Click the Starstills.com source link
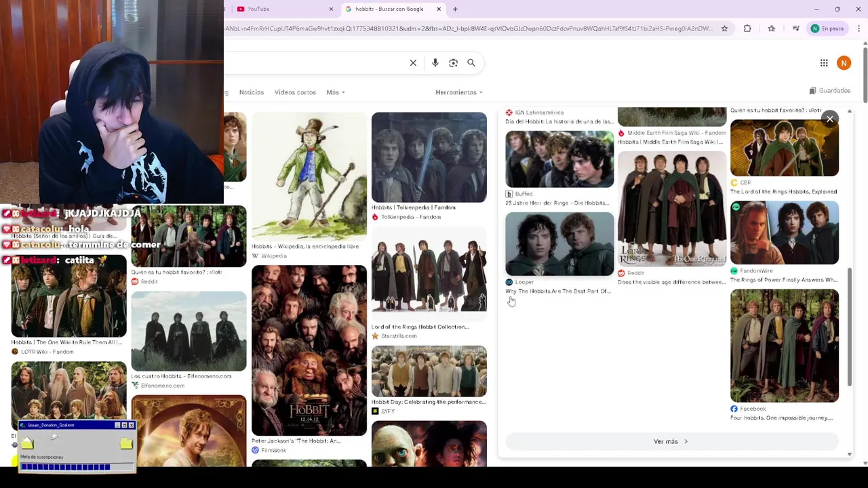Screen dimensions: 868x488 coord(399,336)
